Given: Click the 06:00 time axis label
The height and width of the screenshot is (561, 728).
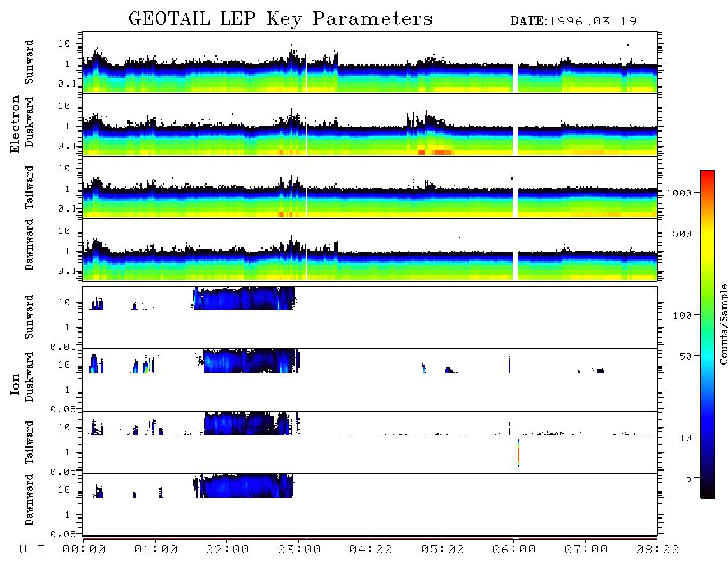Looking at the screenshot, I should [514, 550].
